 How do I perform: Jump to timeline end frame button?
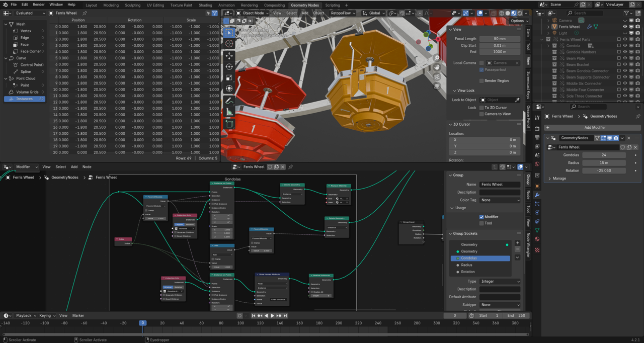285,316
